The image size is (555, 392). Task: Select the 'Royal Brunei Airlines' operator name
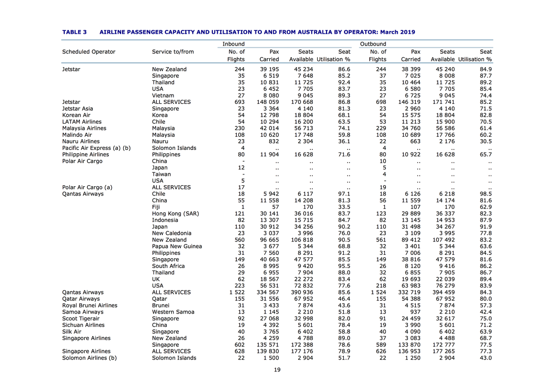(x=90, y=305)
